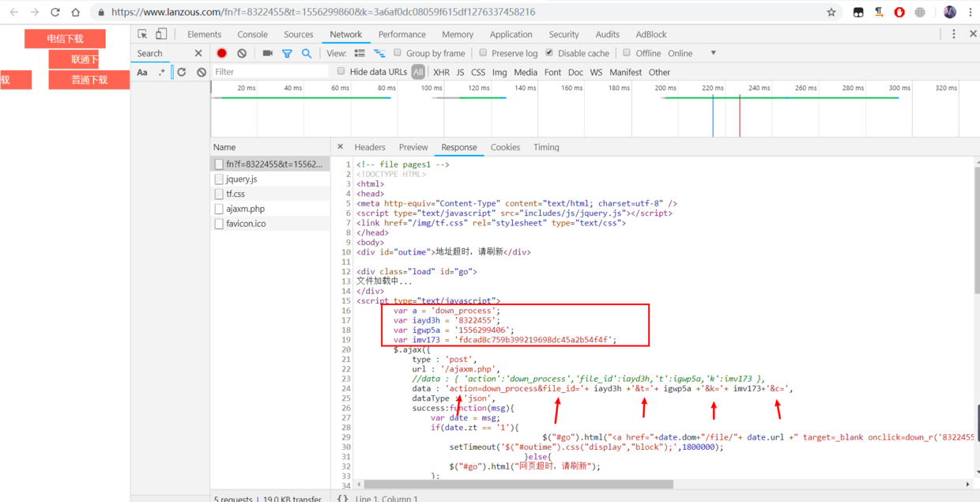The width and height of the screenshot is (980, 502).
Task: Click the browser forward arrow
Action: (x=34, y=12)
